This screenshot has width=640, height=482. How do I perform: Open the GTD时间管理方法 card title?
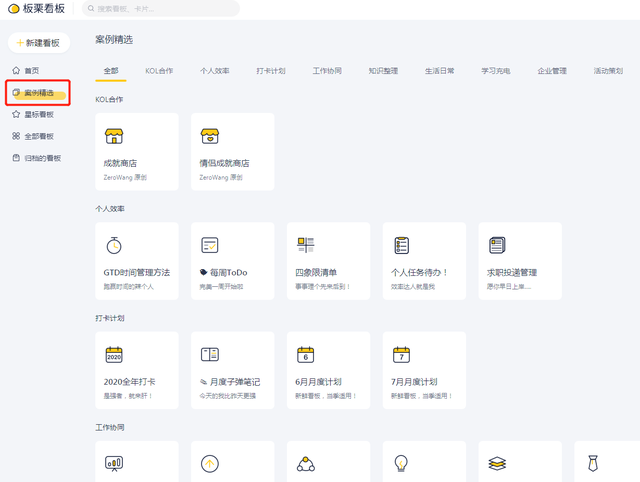[137, 273]
